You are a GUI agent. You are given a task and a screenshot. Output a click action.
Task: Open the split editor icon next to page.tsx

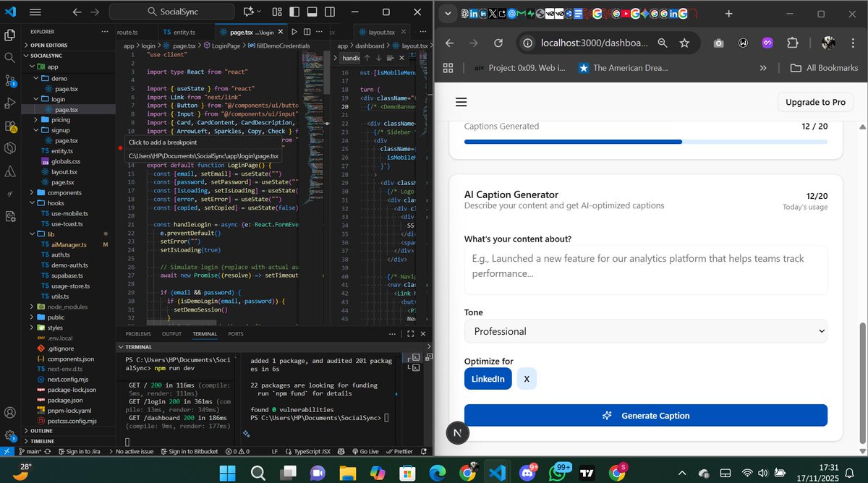click(x=307, y=31)
